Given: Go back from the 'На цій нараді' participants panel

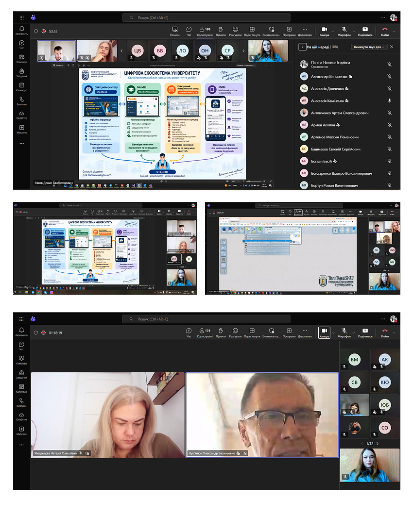Looking at the screenshot, I should point(302,47).
